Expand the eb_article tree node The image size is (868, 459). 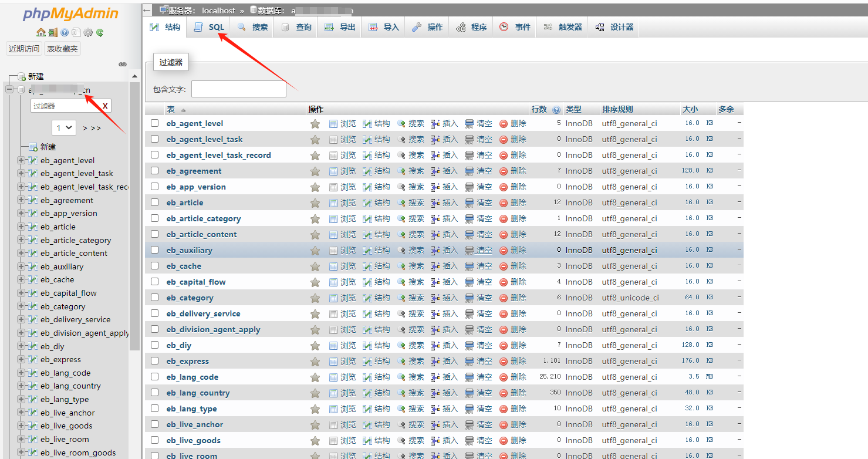(21, 227)
